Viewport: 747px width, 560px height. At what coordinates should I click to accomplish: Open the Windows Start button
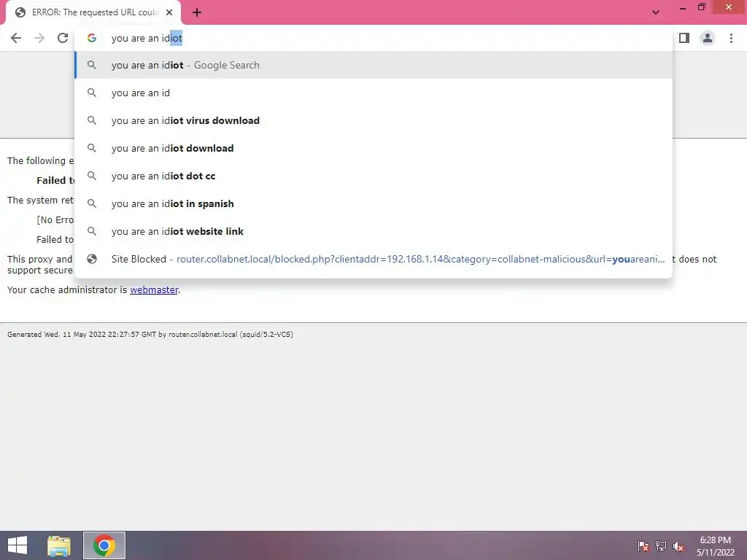(18, 545)
